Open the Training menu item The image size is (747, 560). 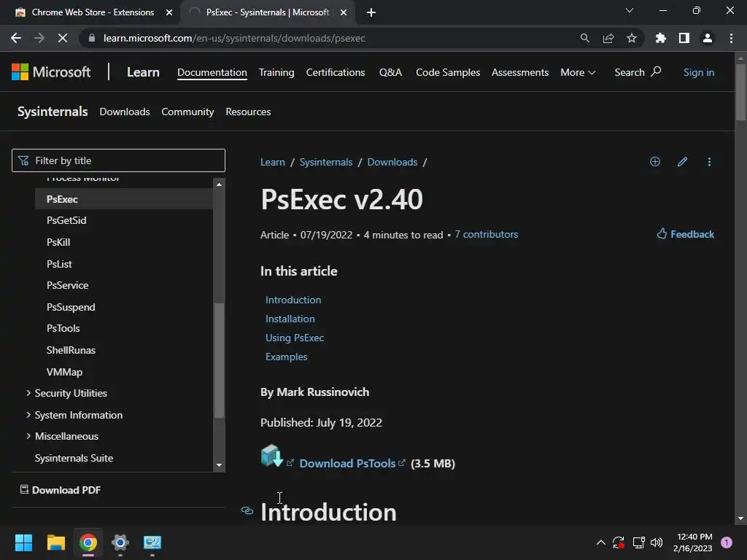[x=276, y=72]
